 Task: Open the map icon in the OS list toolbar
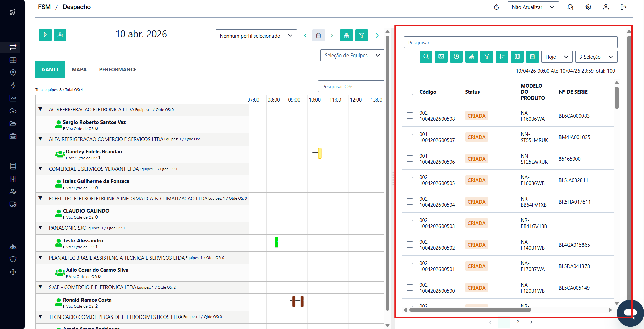(517, 57)
